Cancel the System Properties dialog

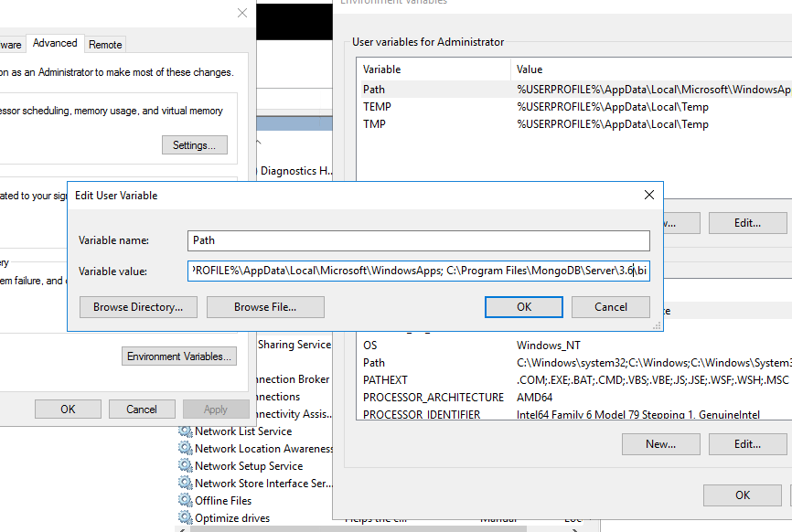(142, 410)
